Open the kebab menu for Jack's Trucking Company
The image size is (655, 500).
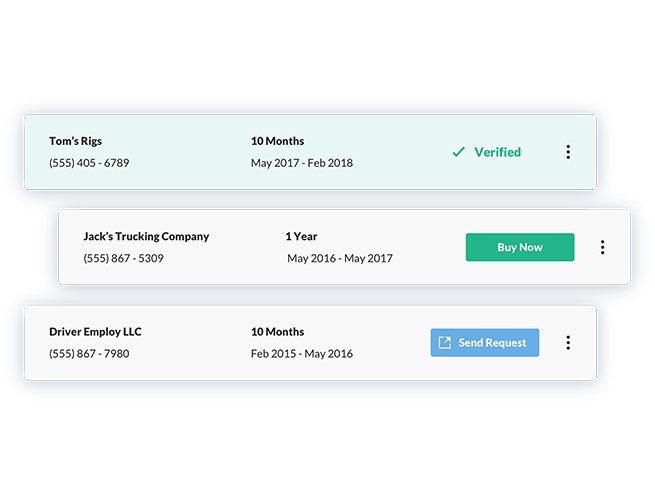click(602, 247)
